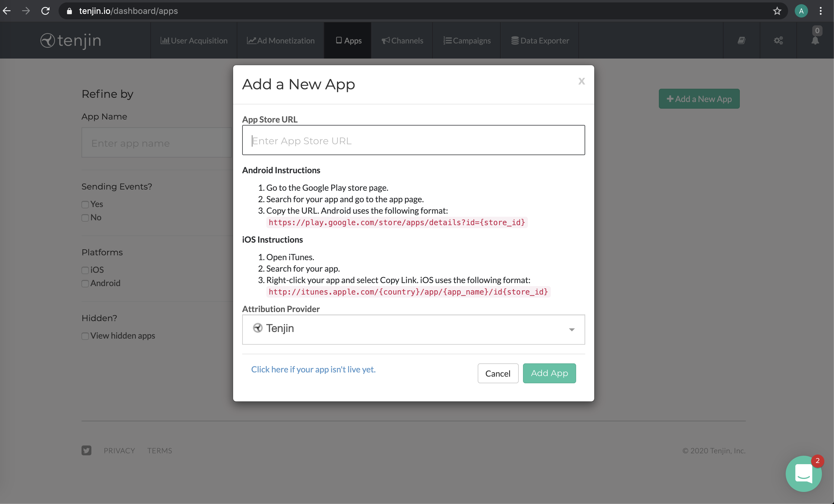Viewport: 834px width, 504px height.
Task: Click the tenjin logo
Action: (70, 40)
